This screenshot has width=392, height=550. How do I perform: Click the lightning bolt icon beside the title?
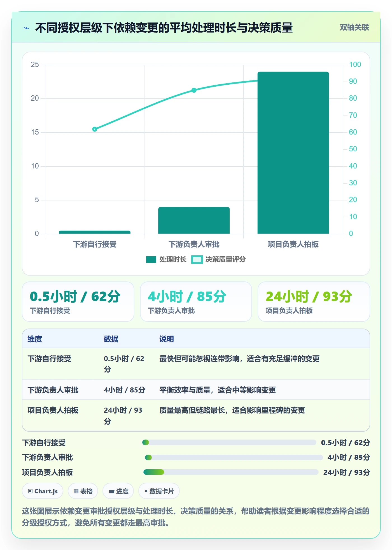tap(27, 28)
